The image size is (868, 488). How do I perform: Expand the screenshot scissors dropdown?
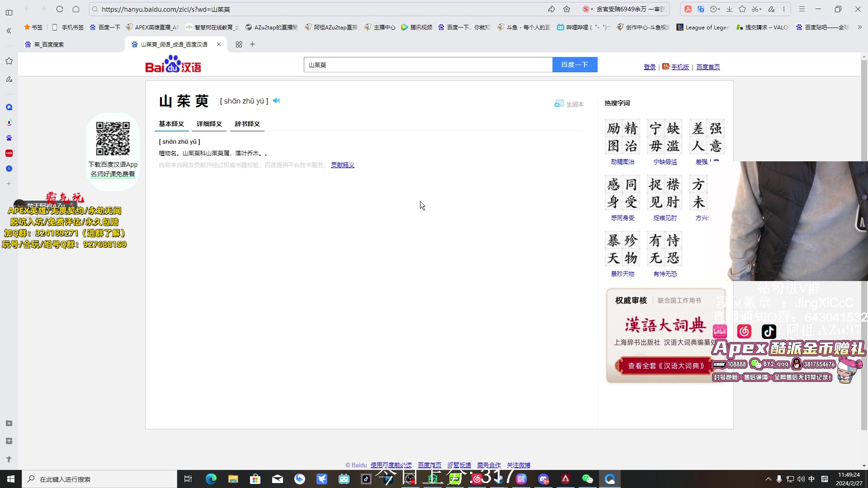761,9
